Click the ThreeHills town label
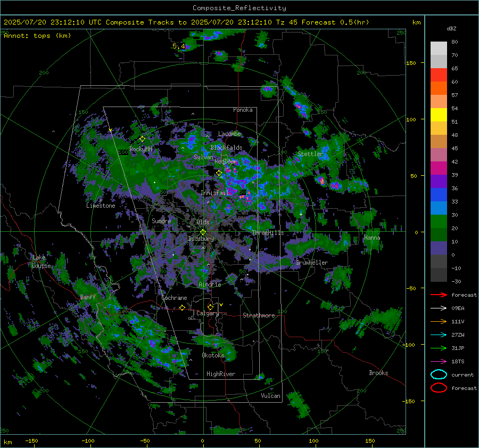Screen dimensions: 479x448 pos(268,233)
